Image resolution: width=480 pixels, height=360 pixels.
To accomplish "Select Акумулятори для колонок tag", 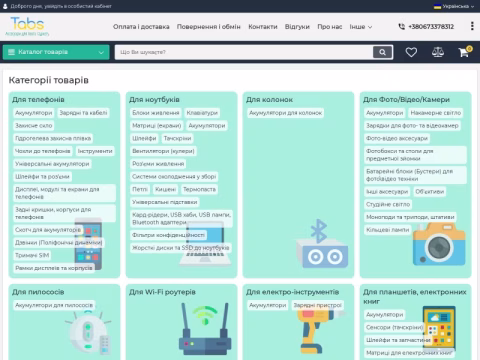I will (x=286, y=113).
